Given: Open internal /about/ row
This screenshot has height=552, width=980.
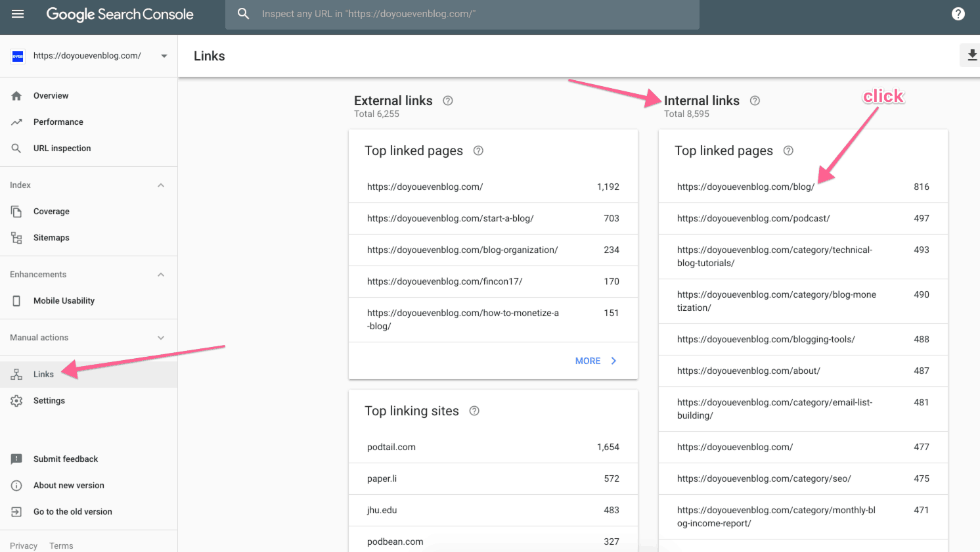Looking at the screenshot, I should (x=803, y=371).
